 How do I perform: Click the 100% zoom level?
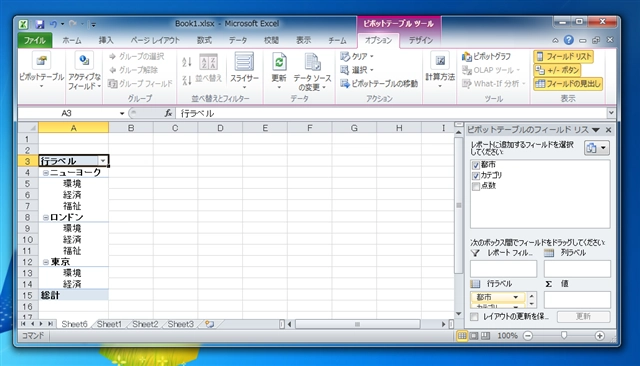pyautogui.click(x=507, y=335)
